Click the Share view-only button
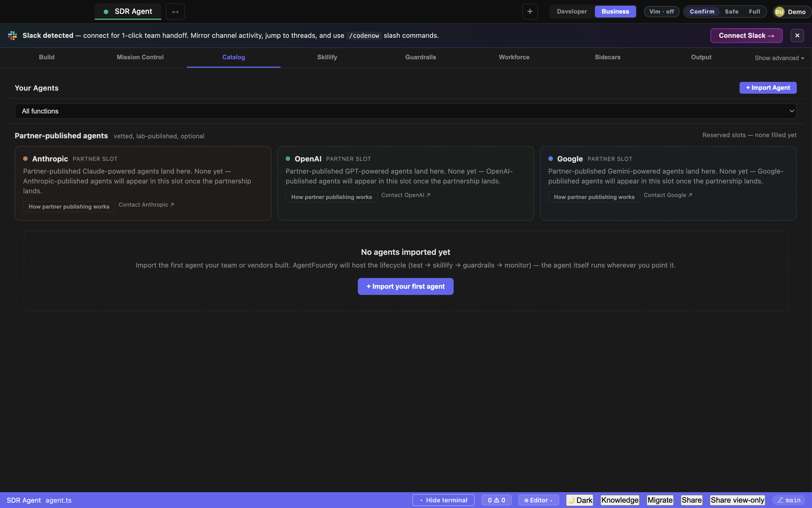Image resolution: width=812 pixels, height=508 pixels. coord(737,500)
